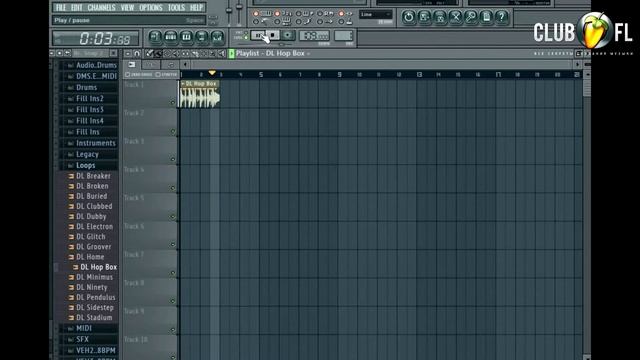Toggle the Browser view shortcut button
This screenshot has width=640, height=360.
[202, 37]
